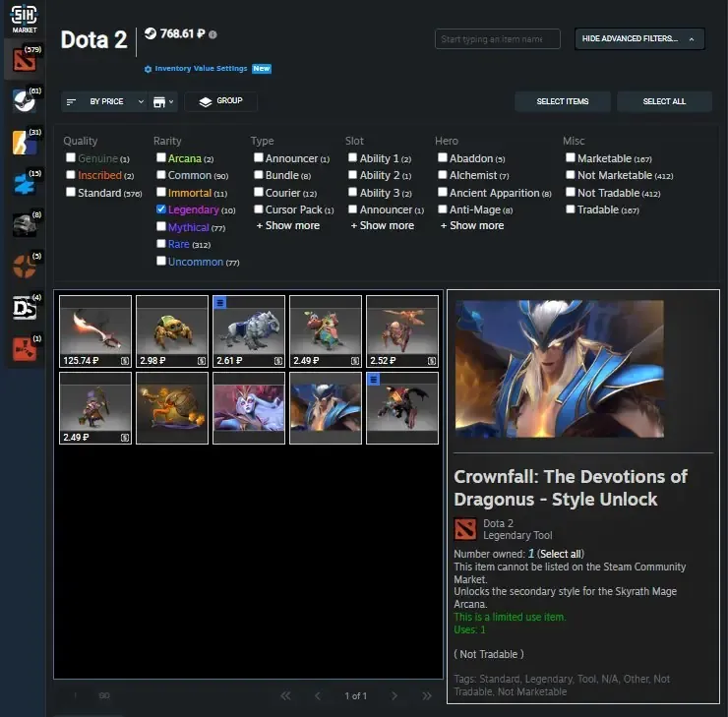The width and height of the screenshot is (728, 717).
Task: Check the Courier type filter
Action: (259, 192)
